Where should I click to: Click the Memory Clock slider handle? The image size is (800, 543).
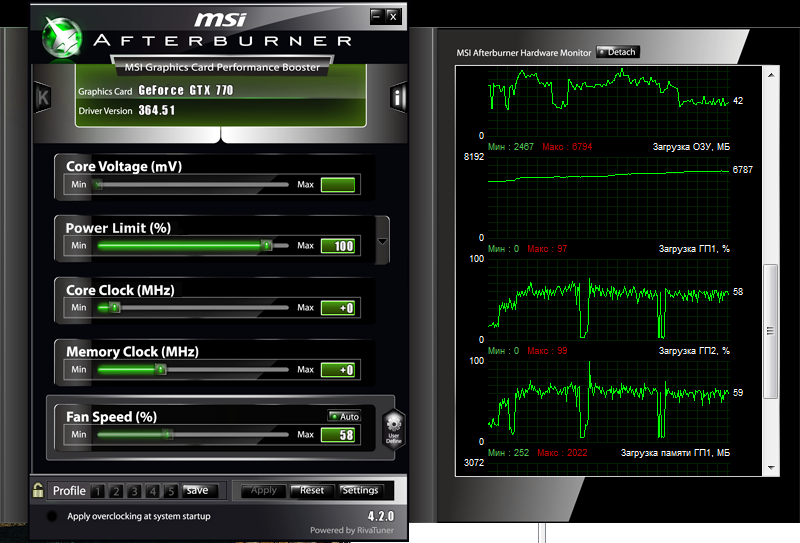161,369
